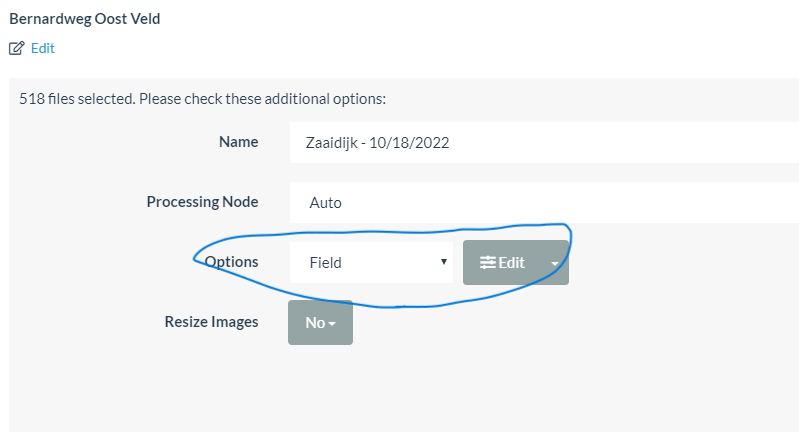The height and width of the screenshot is (432, 799).
Task: Click the 518 files selected message
Action: coord(202,99)
